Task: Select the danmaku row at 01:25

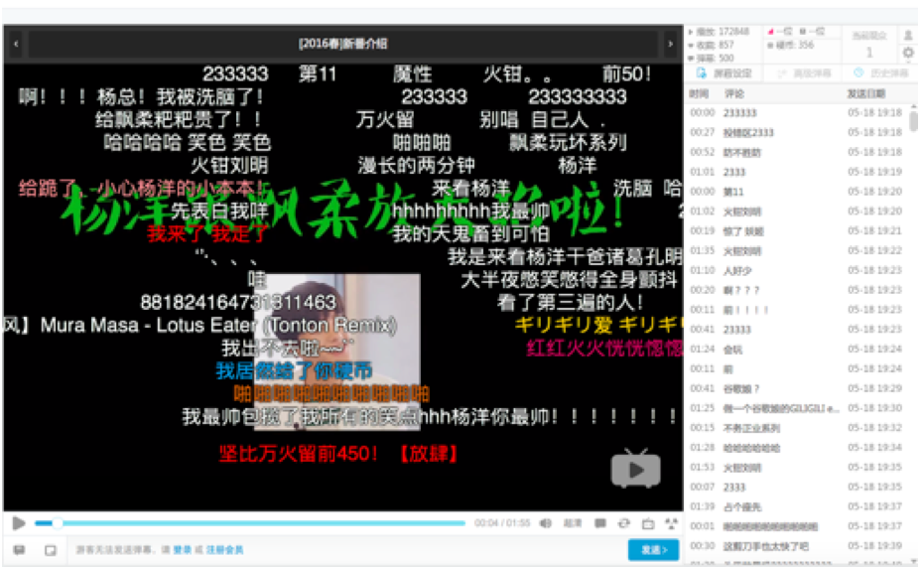Action: [x=797, y=408]
